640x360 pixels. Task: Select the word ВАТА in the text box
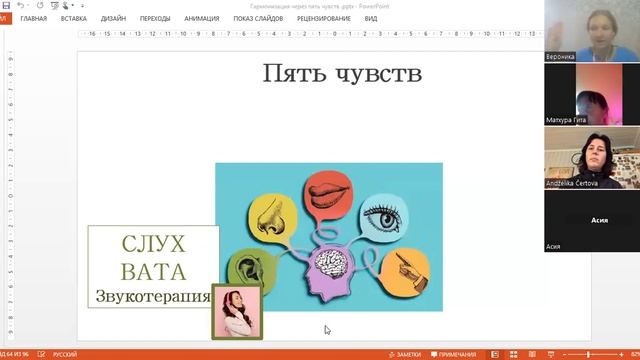pyautogui.click(x=153, y=272)
